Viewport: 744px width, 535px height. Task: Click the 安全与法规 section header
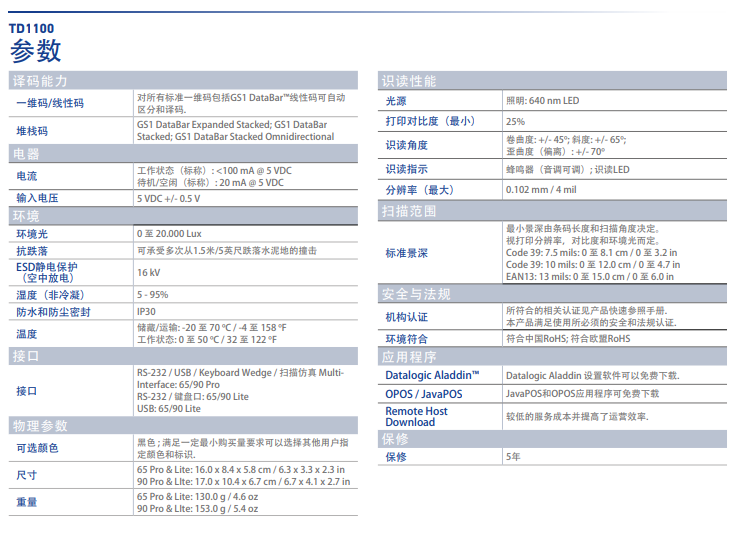(x=417, y=294)
